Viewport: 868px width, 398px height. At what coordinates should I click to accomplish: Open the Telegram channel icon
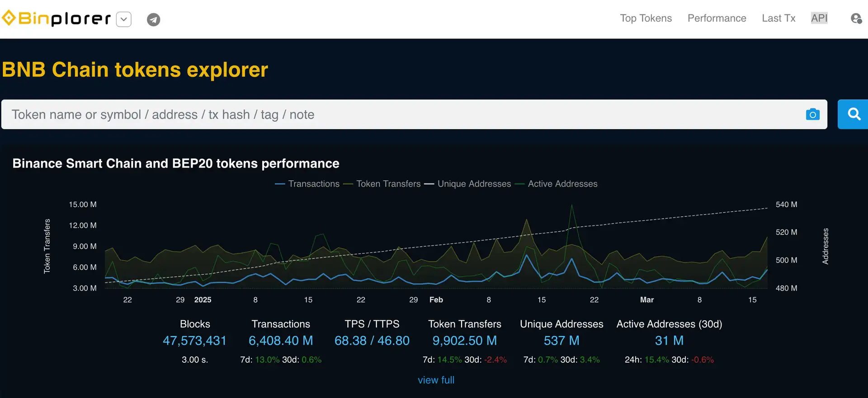[x=153, y=19]
